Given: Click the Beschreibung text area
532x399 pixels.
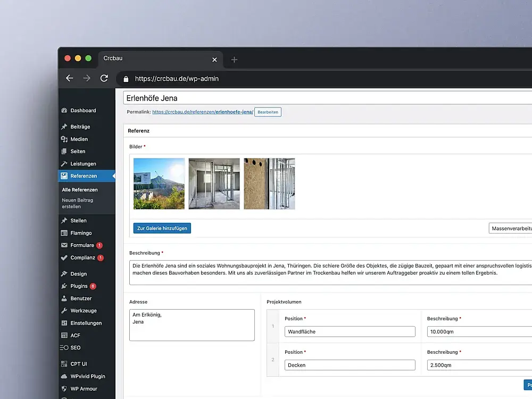Looking at the screenshot, I should 330,272.
